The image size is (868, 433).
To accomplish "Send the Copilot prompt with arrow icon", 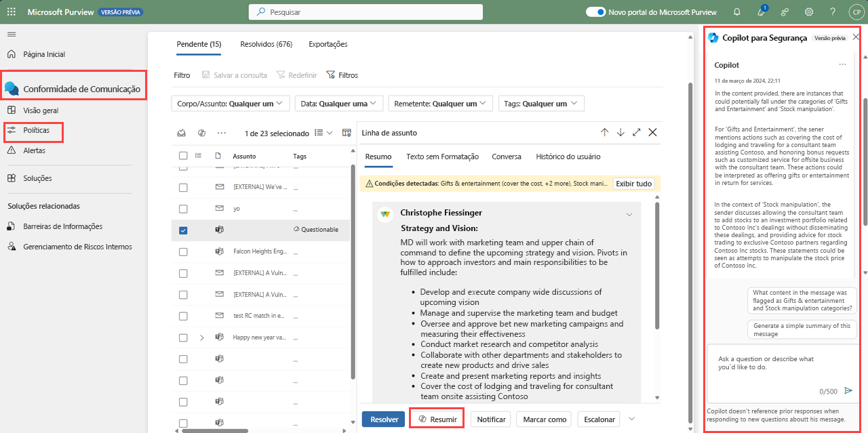I will click(x=848, y=390).
